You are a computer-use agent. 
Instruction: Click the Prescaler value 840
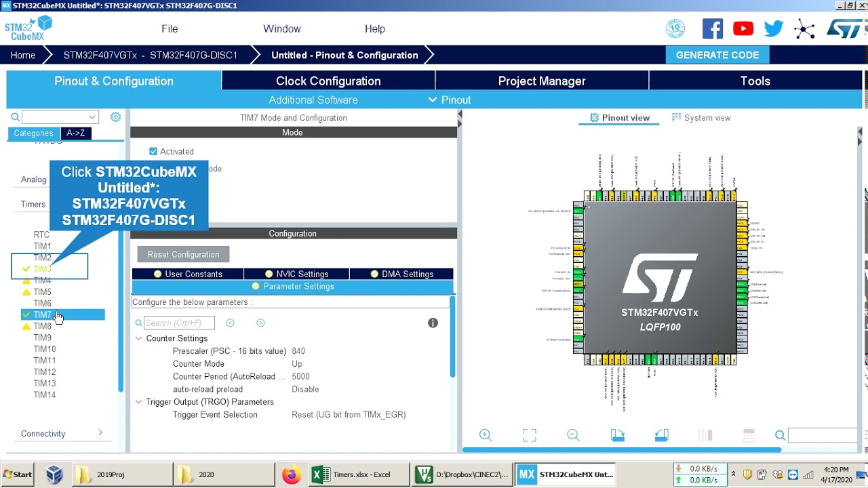(298, 351)
